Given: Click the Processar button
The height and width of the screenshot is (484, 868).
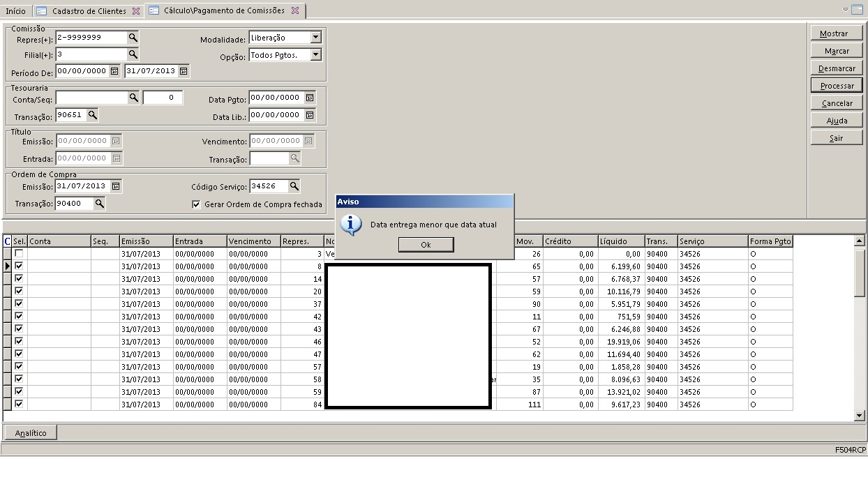Looking at the screenshot, I should [x=837, y=86].
